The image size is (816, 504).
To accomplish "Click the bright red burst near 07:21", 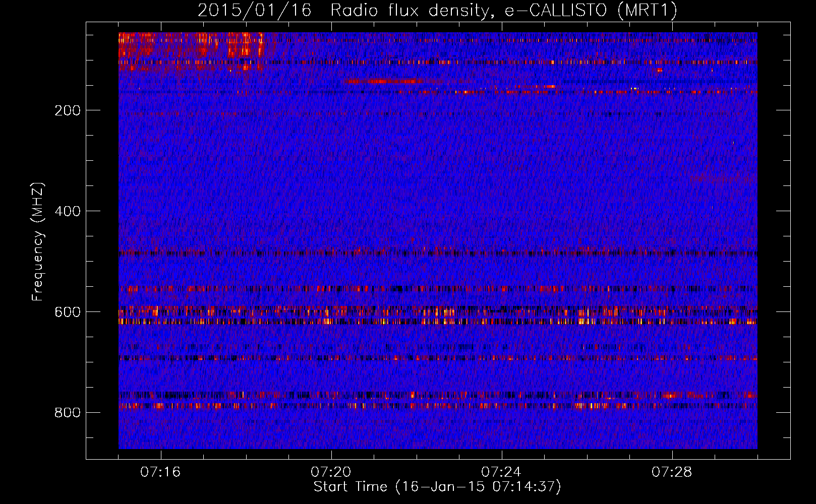I will pyautogui.click(x=383, y=81).
